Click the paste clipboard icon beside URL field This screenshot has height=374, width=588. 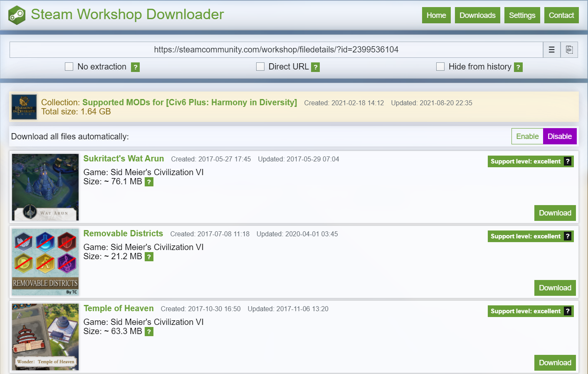click(569, 50)
